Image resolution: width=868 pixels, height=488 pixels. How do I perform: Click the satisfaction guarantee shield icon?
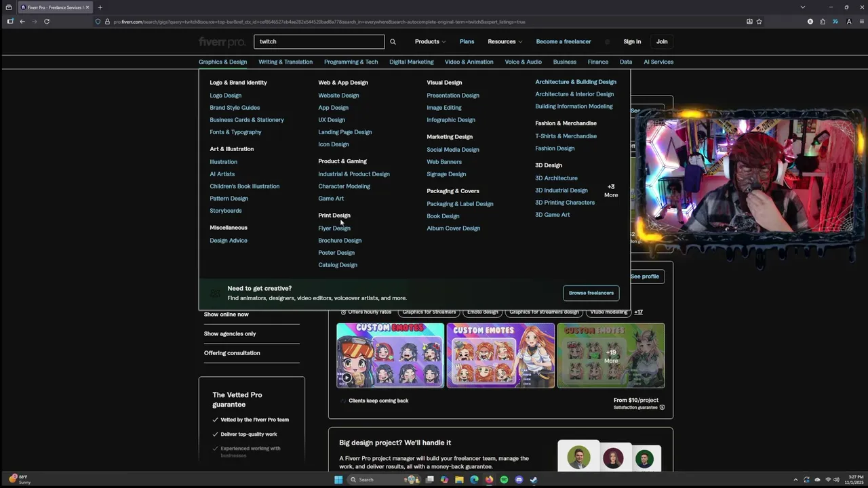point(662,407)
